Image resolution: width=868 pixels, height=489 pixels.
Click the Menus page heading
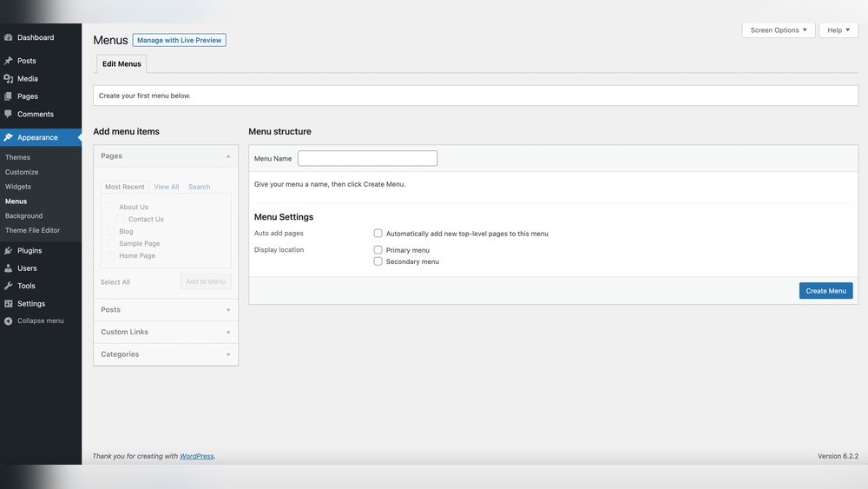pyautogui.click(x=110, y=41)
